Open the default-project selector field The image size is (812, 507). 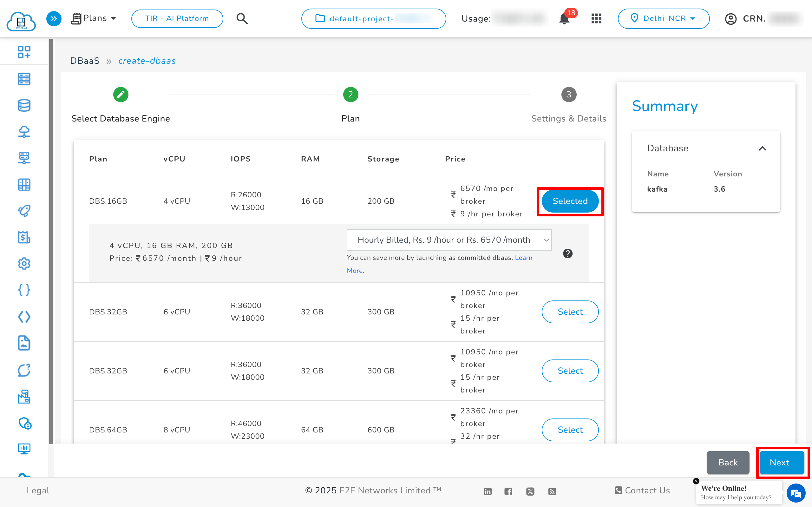(373, 19)
